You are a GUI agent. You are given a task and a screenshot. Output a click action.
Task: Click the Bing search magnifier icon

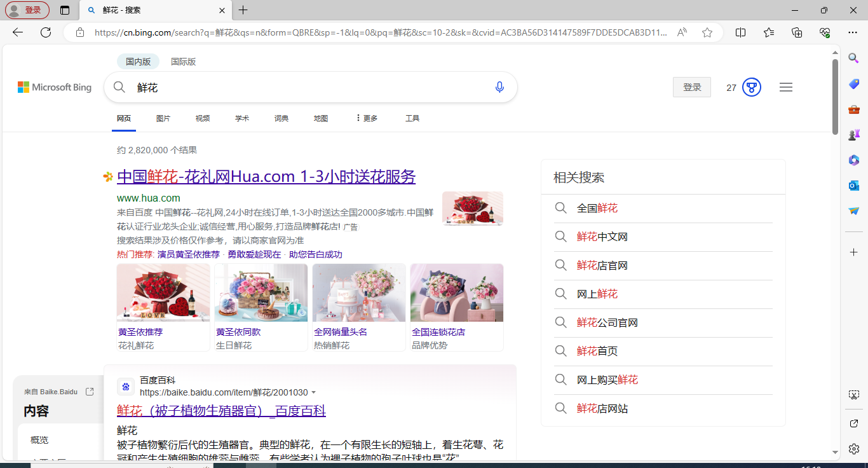pos(119,87)
